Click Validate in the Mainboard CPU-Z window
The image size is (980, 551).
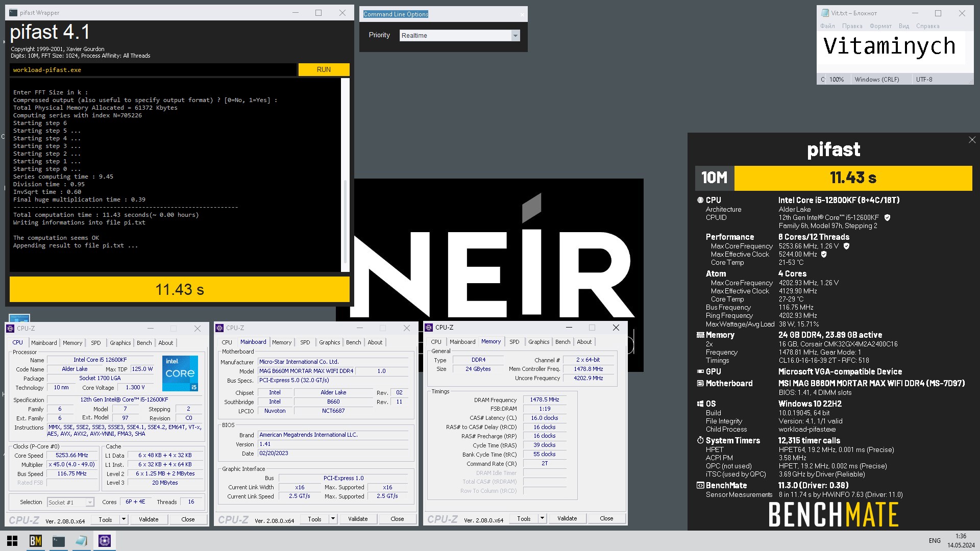pyautogui.click(x=358, y=519)
